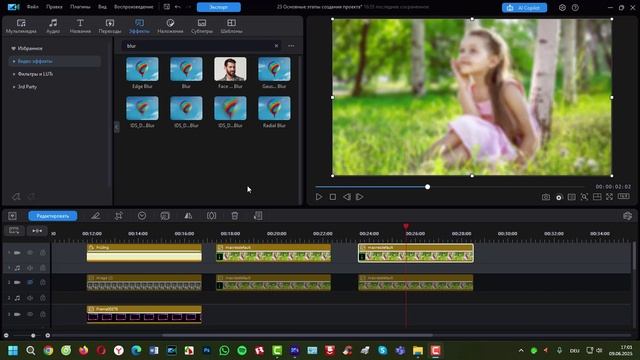Open the clock speed tool

coord(142,216)
